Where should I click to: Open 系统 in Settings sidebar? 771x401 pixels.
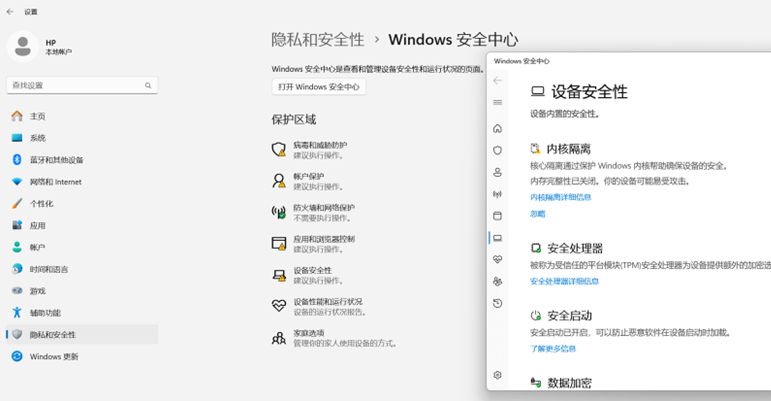point(82,138)
